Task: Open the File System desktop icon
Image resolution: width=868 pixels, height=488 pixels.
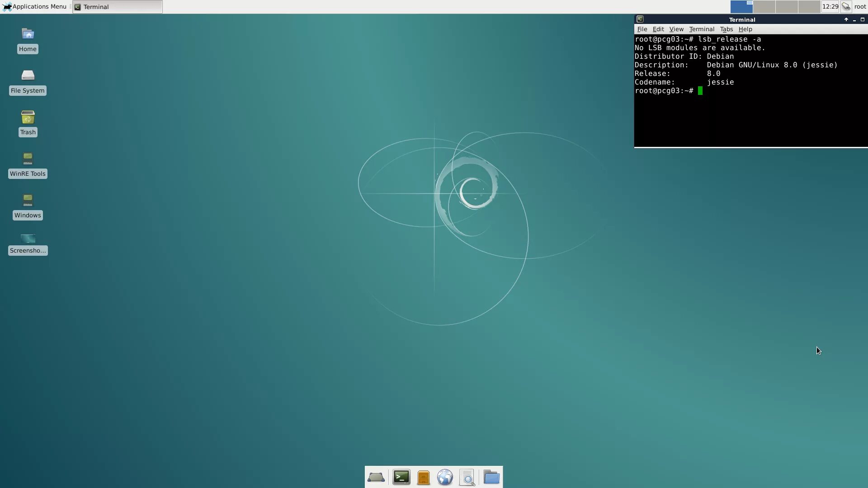Action: point(28,82)
